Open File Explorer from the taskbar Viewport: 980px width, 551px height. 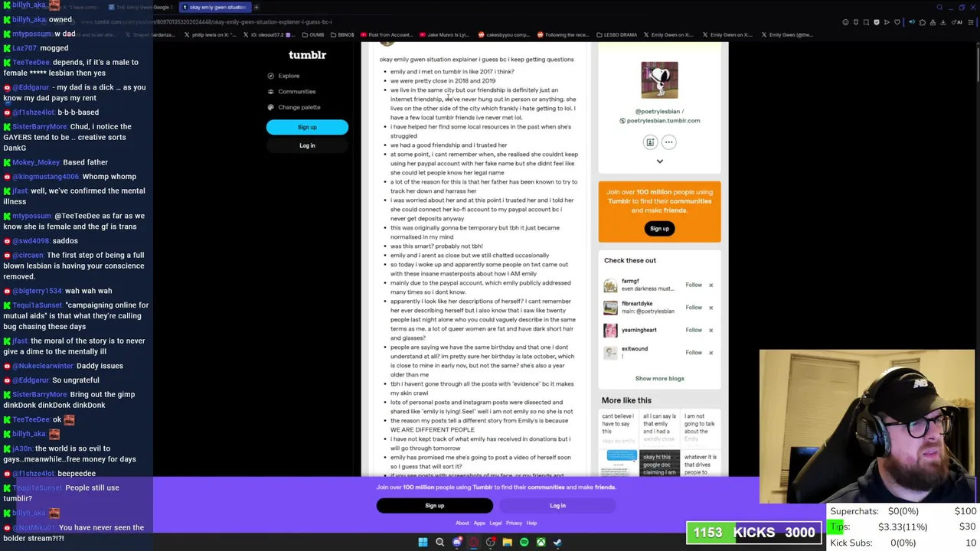tap(507, 543)
